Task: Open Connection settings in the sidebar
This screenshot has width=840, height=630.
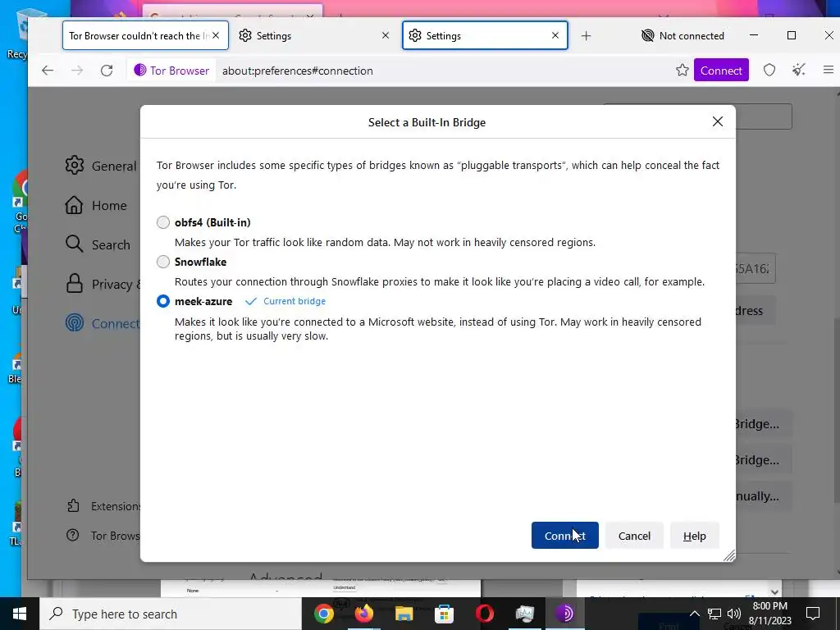Action: coord(102,323)
